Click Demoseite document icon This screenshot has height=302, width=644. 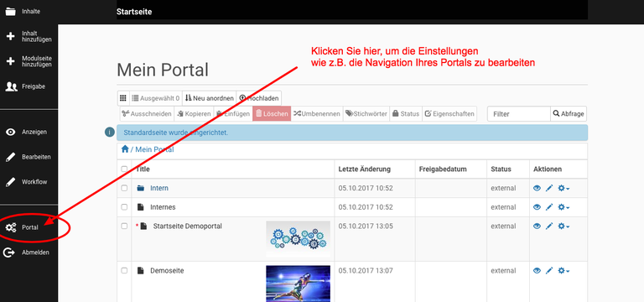[141, 271]
